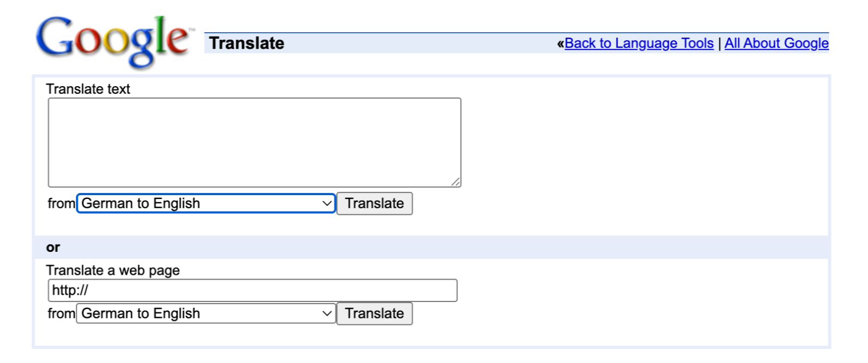Image resolution: width=868 pixels, height=363 pixels.
Task: Open the web page language dropdown
Action: (x=205, y=313)
